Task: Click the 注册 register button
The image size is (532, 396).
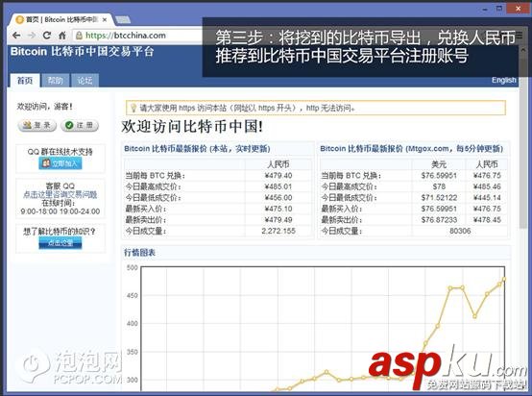Action: pos(80,125)
